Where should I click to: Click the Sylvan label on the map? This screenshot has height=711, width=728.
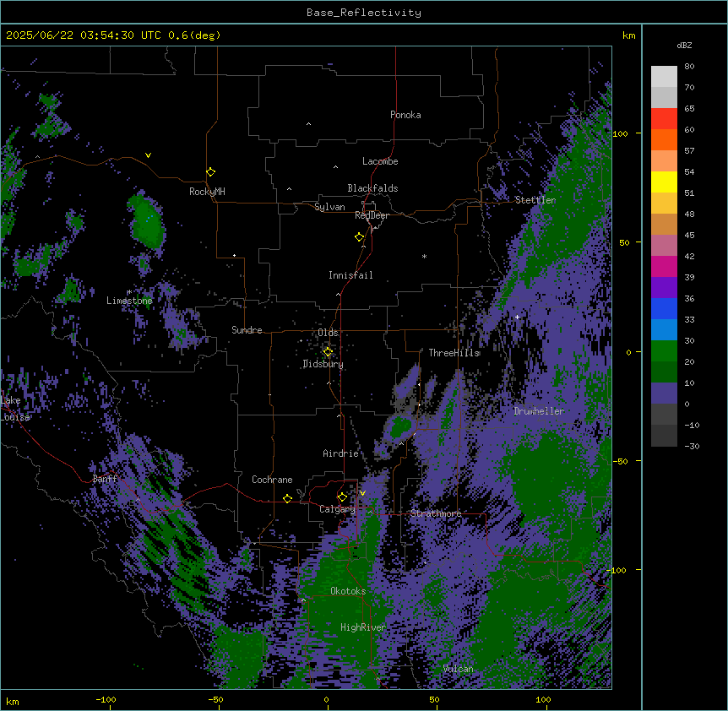(x=329, y=207)
